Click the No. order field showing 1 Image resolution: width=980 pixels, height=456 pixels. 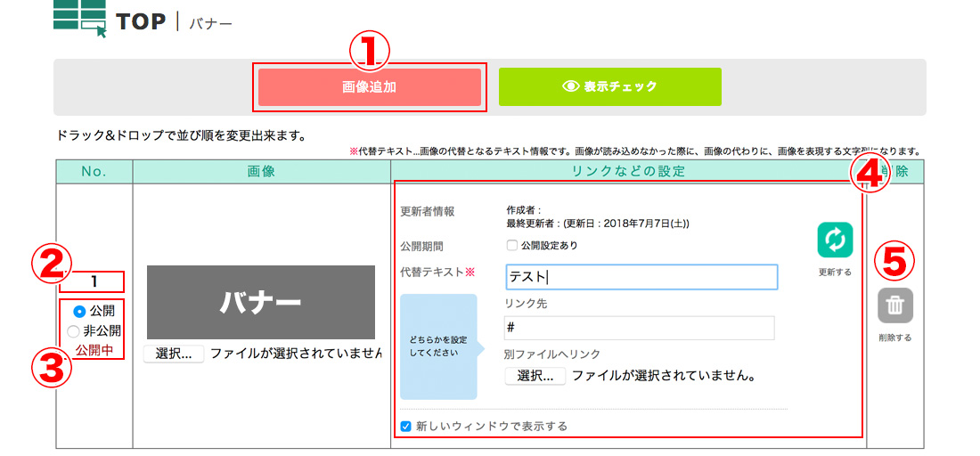pyautogui.click(x=94, y=281)
